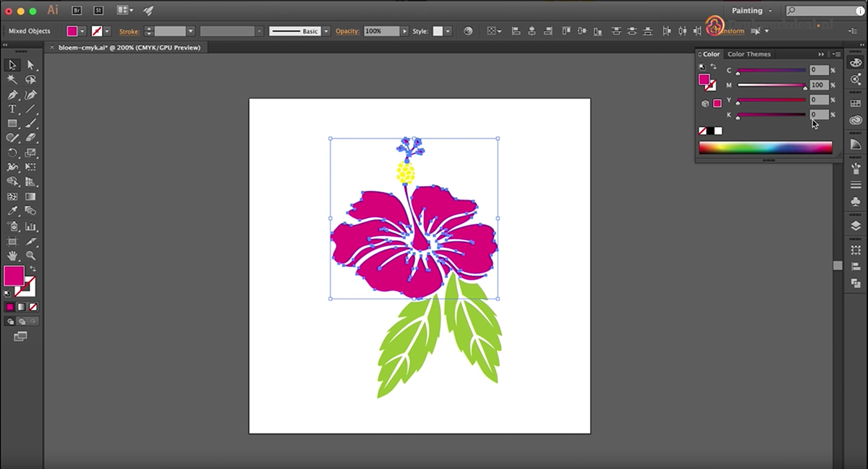Open Adobe Bridge via Br icon
The height and width of the screenshot is (469, 868).
click(77, 11)
